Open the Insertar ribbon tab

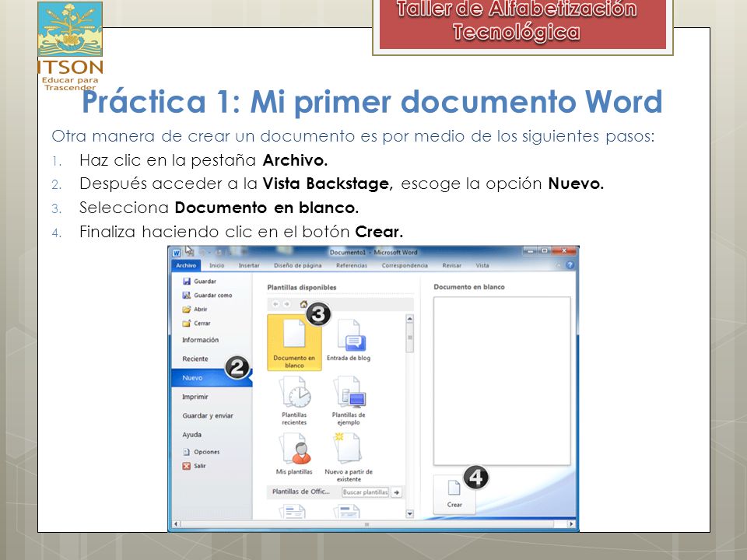249,265
